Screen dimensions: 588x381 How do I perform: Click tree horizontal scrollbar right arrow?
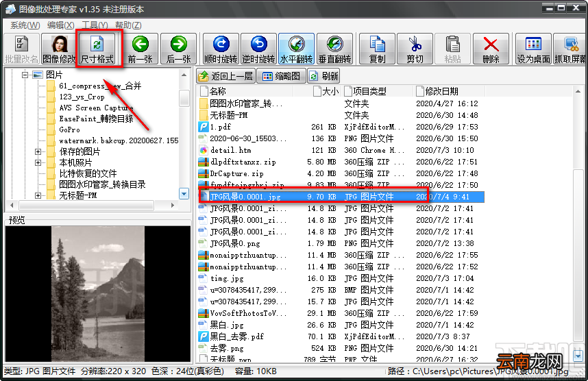[173, 205]
